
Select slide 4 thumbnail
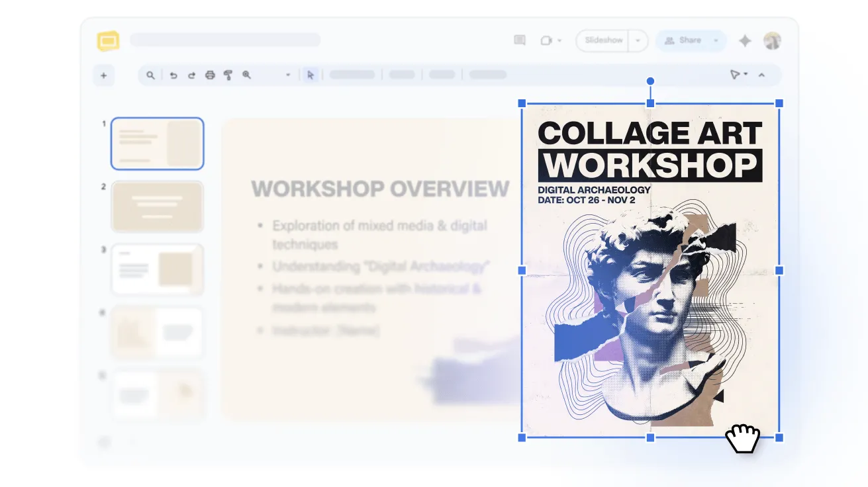157,332
